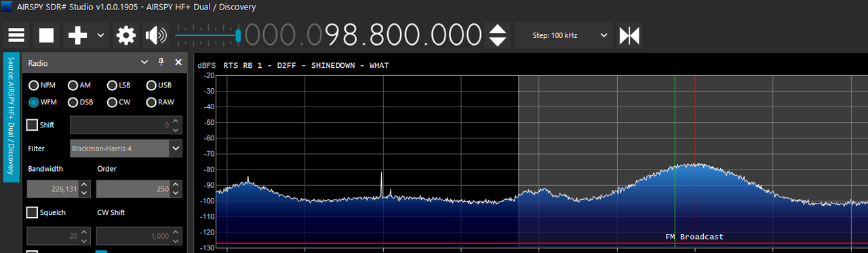Open the Blackman-Harris 4 filter dropdown
This screenshot has width=868, height=253.
point(126,148)
